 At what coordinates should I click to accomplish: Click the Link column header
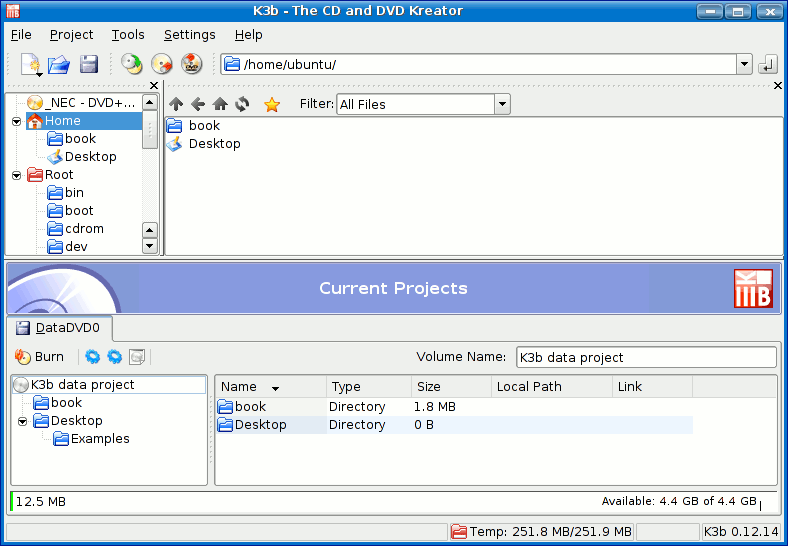point(652,387)
